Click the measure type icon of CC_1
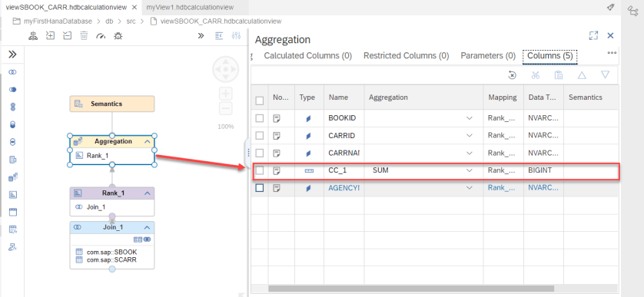The image size is (644, 297). pos(309,171)
